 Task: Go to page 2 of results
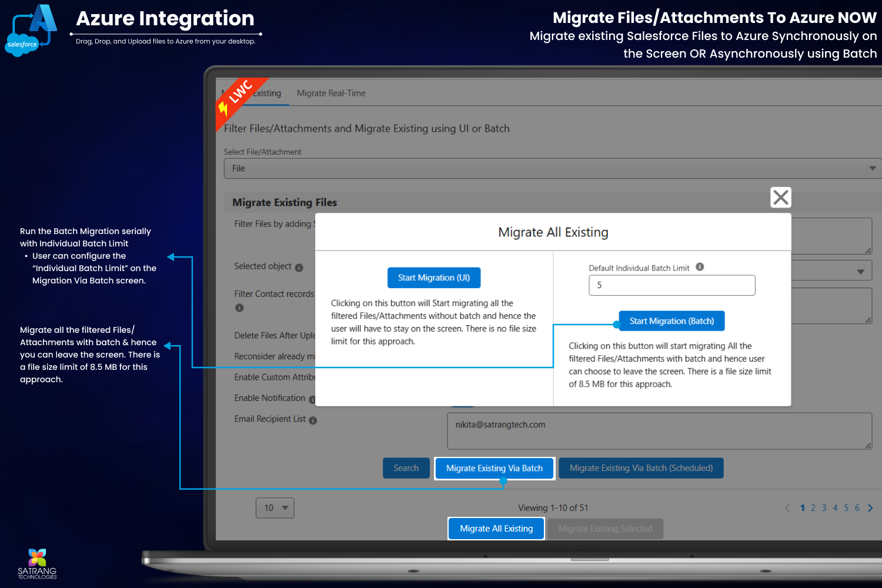[x=813, y=508]
